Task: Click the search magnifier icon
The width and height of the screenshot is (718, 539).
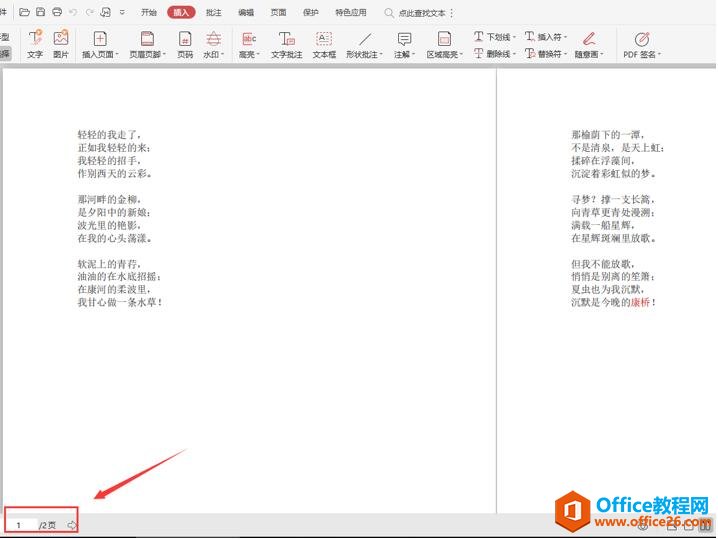Action: tap(389, 13)
